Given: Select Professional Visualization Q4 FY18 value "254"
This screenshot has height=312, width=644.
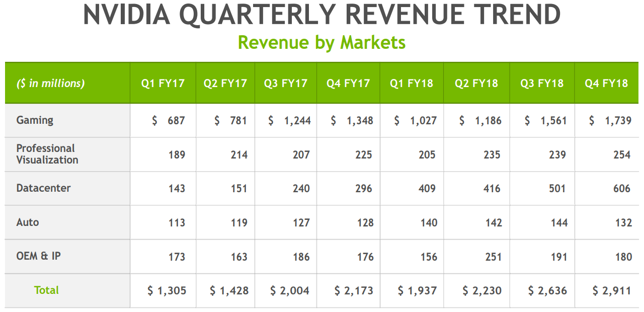Looking at the screenshot, I should (622, 154).
